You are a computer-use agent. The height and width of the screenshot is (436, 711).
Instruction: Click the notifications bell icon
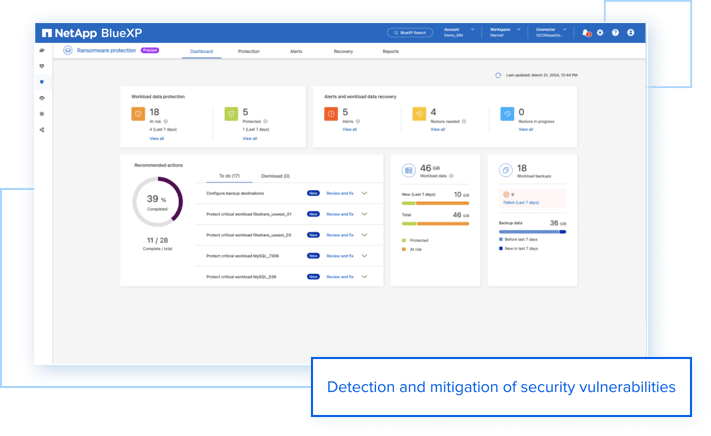586,33
